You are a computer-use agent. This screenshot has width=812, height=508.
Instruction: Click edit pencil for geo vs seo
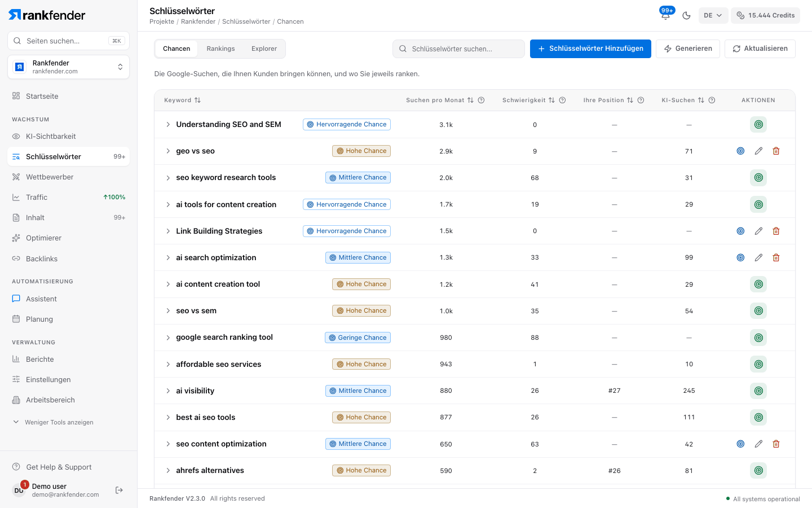click(x=758, y=151)
